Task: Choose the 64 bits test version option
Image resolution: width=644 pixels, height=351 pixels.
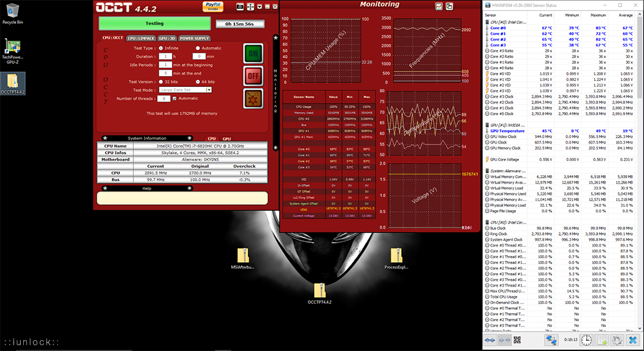Action: coord(198,82)
